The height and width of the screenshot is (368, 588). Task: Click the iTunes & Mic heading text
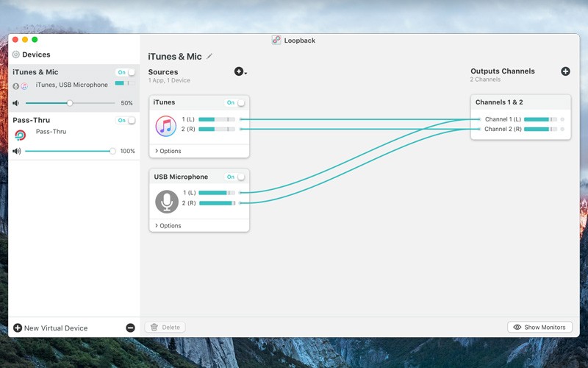(x=175, y=57)
